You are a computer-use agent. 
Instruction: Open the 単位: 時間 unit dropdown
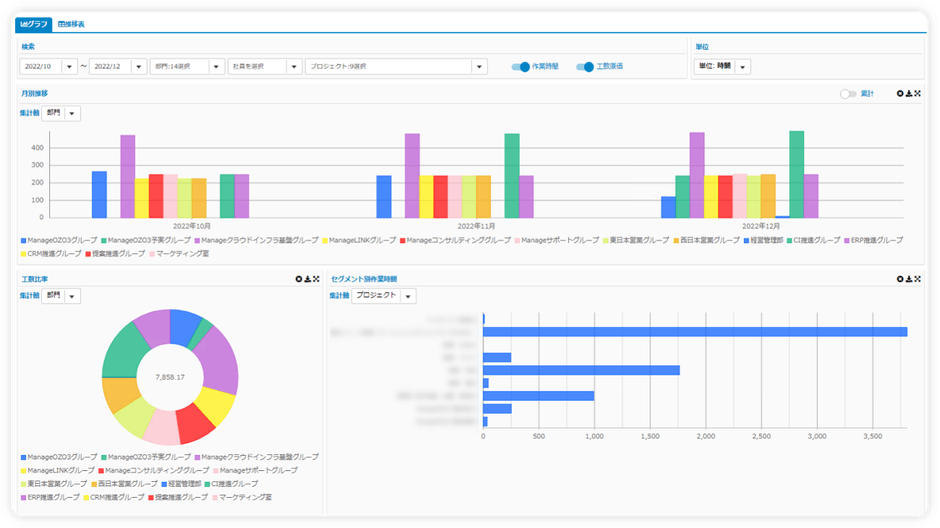(x=743, y=67)
